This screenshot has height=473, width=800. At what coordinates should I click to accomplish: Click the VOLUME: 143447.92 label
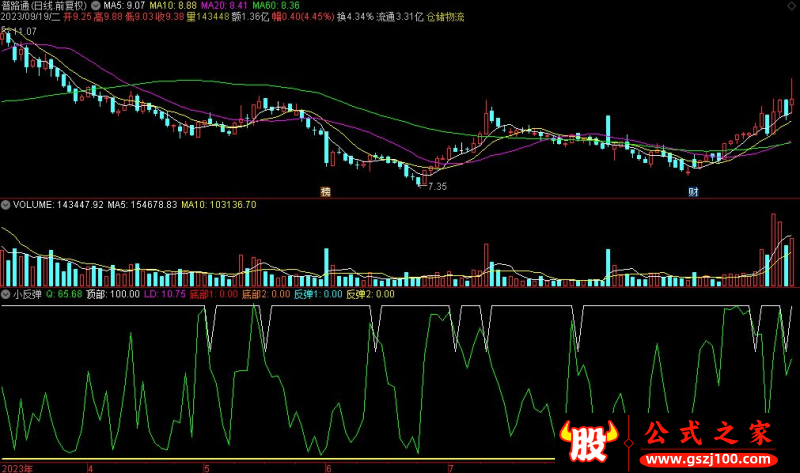(x=58, y=205)
